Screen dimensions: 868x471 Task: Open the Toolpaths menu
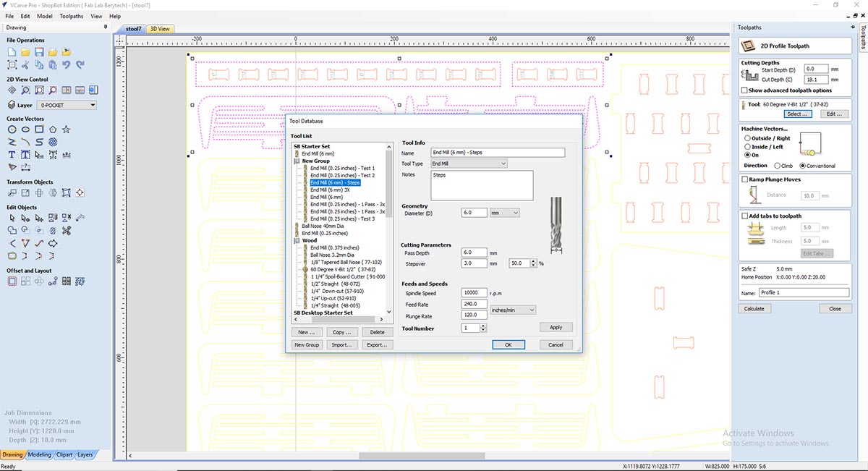point(72,16)
